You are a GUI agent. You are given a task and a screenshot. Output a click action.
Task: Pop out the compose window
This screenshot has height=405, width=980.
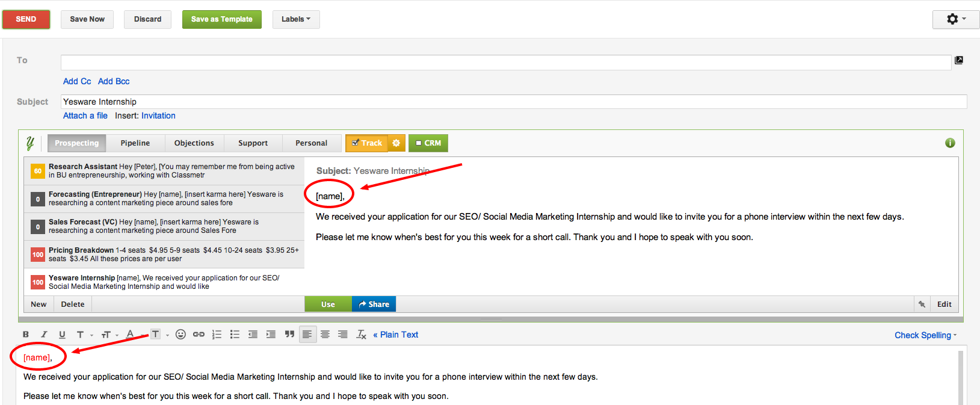point(959,60)
